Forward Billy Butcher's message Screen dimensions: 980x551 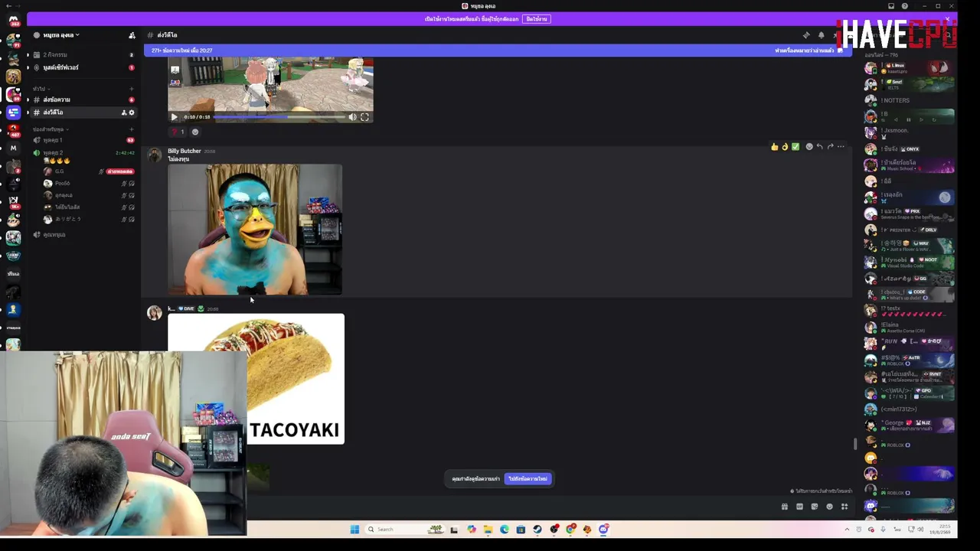[830, 147]
